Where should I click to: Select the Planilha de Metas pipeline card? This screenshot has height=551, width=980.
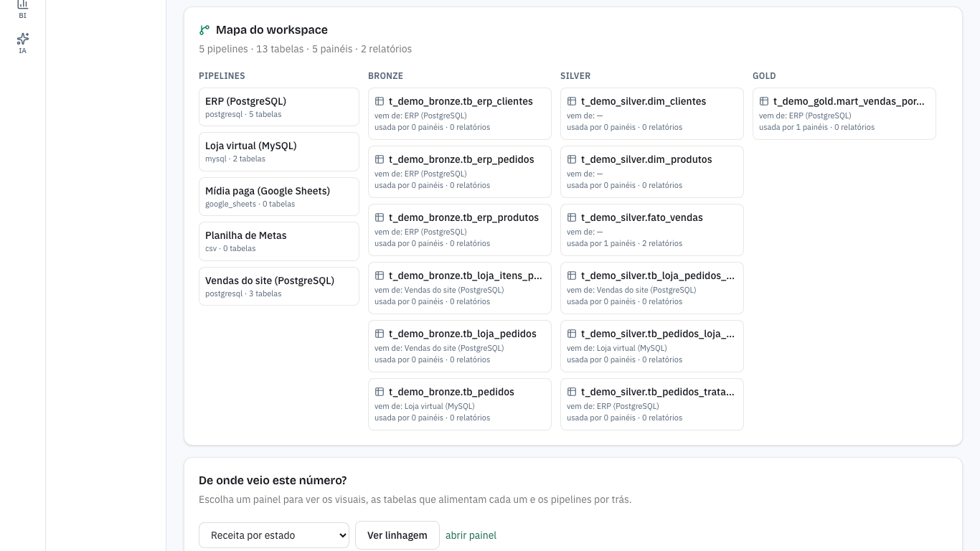pyautogui.click(x=279, y=241)
